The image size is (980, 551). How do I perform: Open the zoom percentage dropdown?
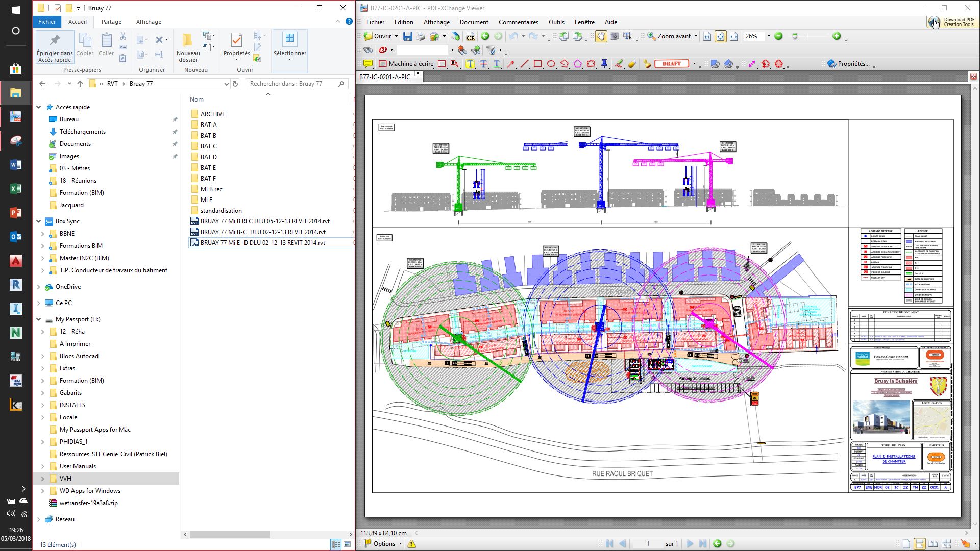(x=769, y=36)
